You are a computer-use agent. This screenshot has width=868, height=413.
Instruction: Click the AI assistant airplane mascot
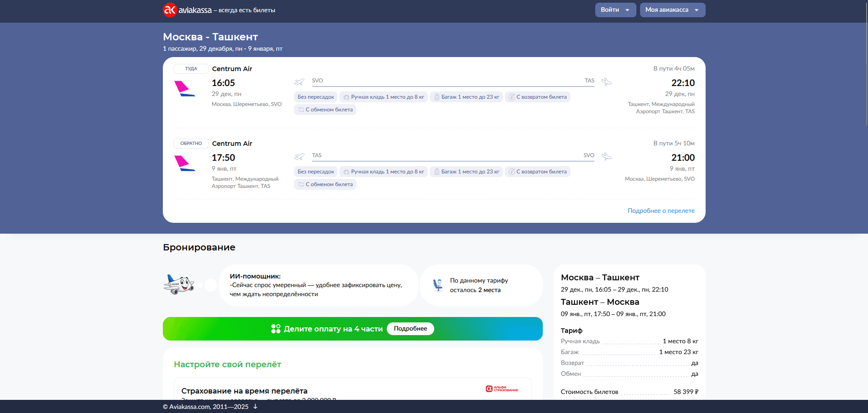(x=179, y=284)
